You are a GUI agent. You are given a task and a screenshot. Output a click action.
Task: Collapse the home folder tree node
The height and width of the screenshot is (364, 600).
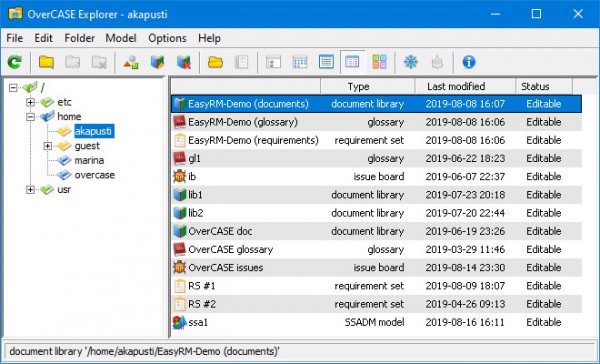pyautogui.click(x=31, y=117)
